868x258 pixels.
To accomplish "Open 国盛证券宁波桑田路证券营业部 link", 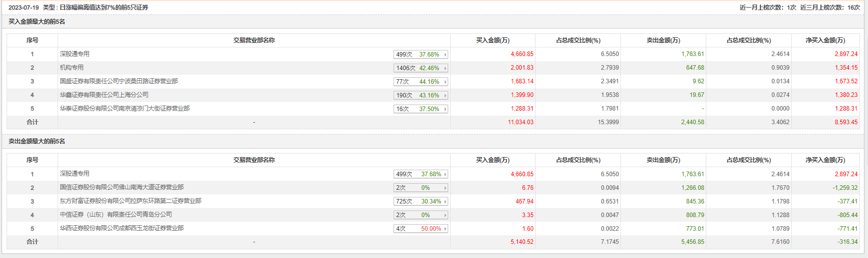I will coord(119,81).
